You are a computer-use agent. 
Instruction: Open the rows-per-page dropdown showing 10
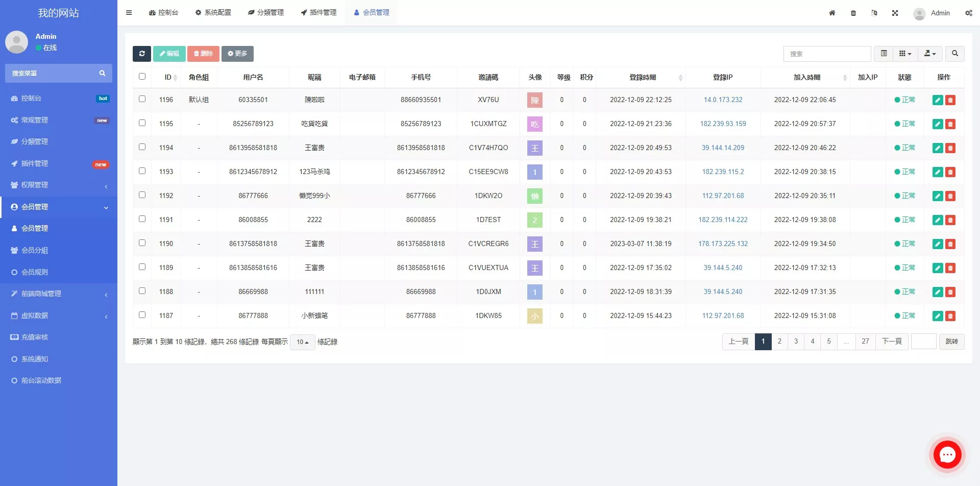[303, 342]
